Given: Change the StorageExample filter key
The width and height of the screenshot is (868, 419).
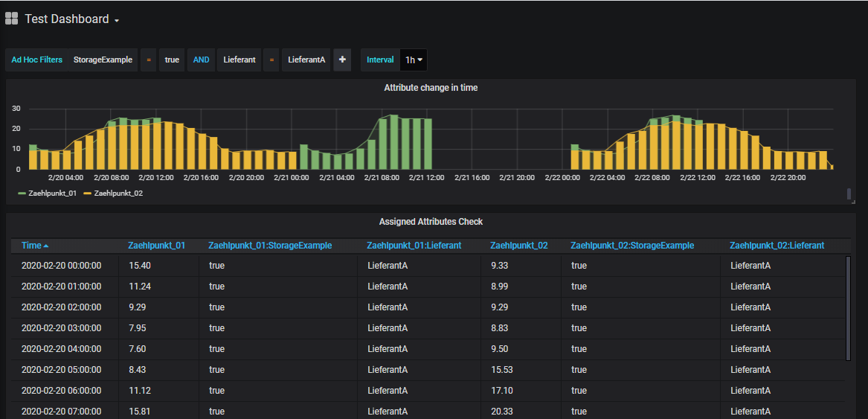Looking at the screenshot, I should point(103,60).
